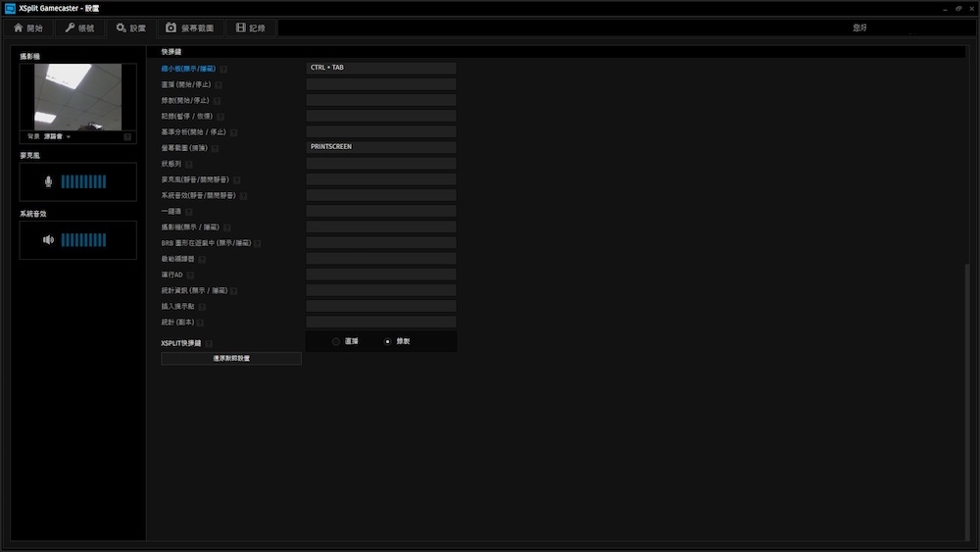Adjust the microphone volume level bar
This screenshot has width=980, height=552.
pos(83,181)
